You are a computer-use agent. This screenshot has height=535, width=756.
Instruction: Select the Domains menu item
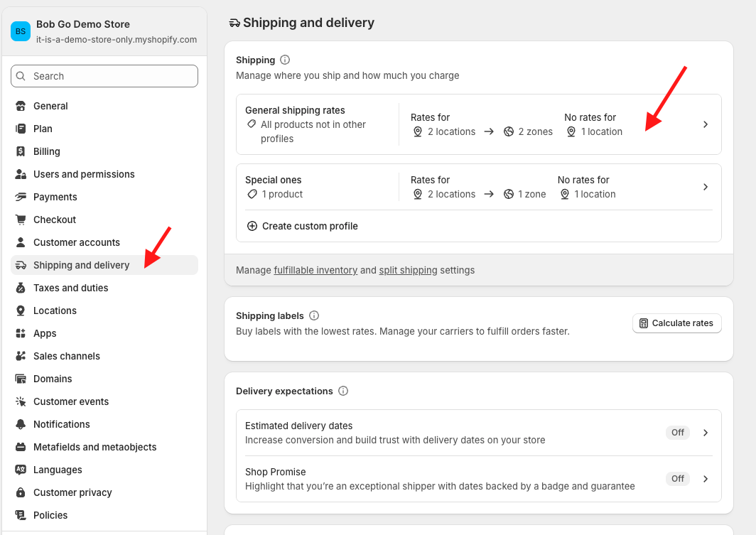pyautogui.click(x=53, y=379)
